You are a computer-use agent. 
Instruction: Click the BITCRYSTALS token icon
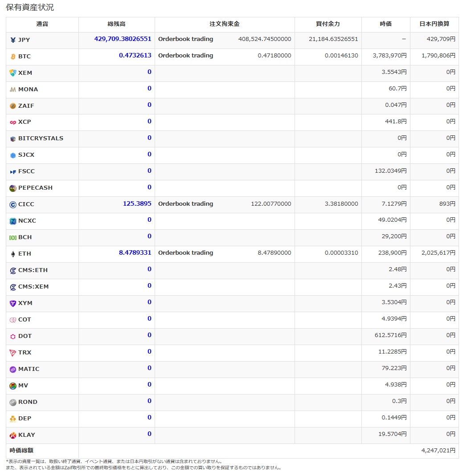pos(13,139)
